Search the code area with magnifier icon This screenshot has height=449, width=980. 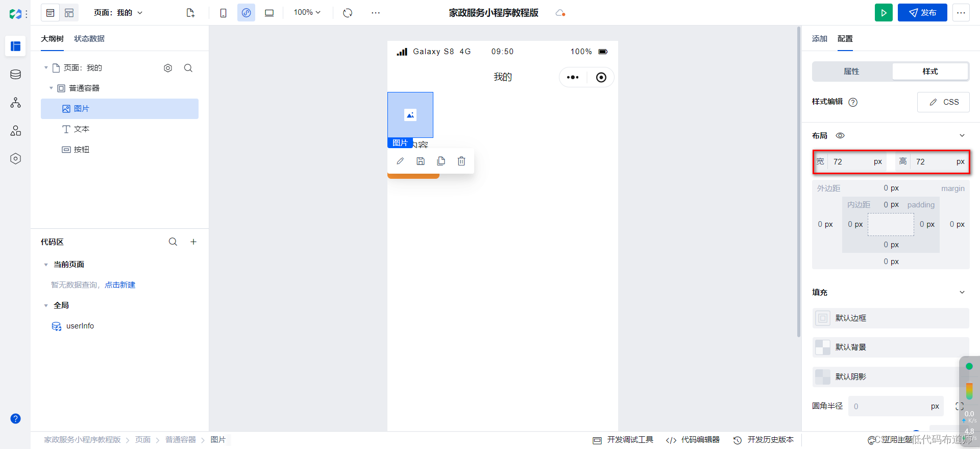point(173,242)
